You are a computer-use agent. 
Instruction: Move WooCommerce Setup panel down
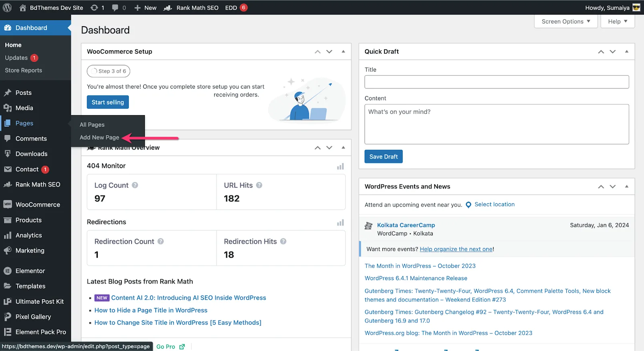(x=329, y=52)
